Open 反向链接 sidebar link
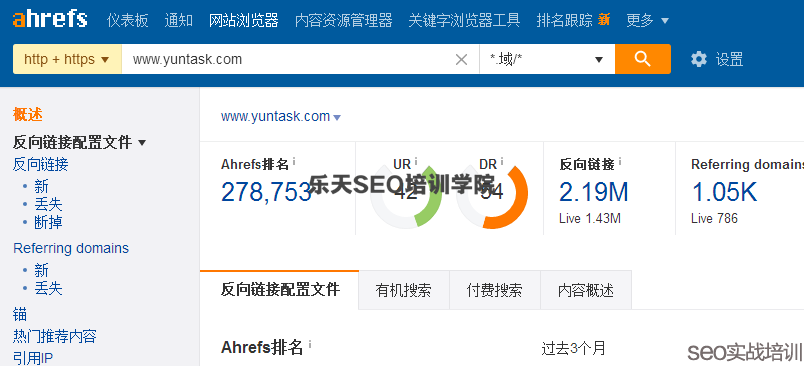This screenshot has width=804, height=366. click(41, 165)
